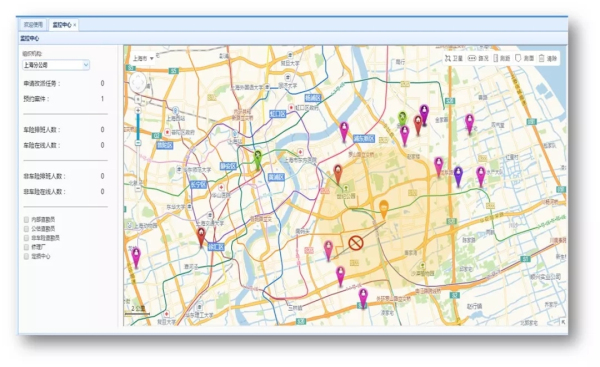Screen dimensions: 600x367
Task: Switch to the 欢迎使用 tab
Action: (x=33, y=25)
